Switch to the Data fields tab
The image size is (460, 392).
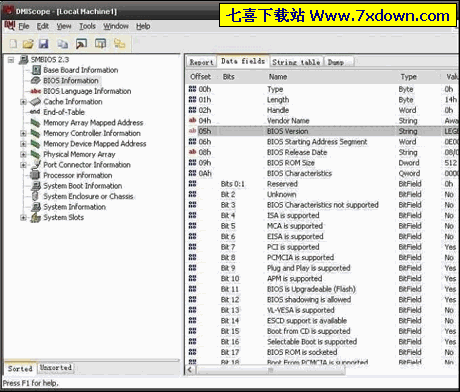click(243, 61)
